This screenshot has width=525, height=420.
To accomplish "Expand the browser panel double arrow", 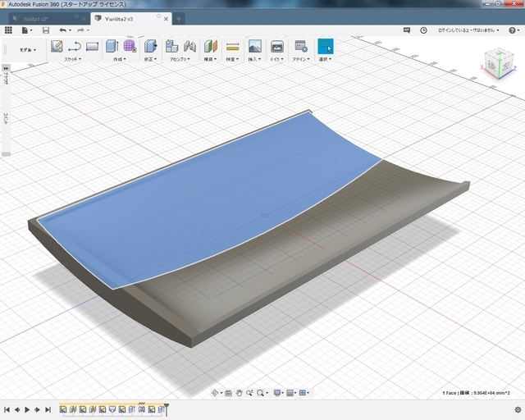I will [x=6, y=68].
